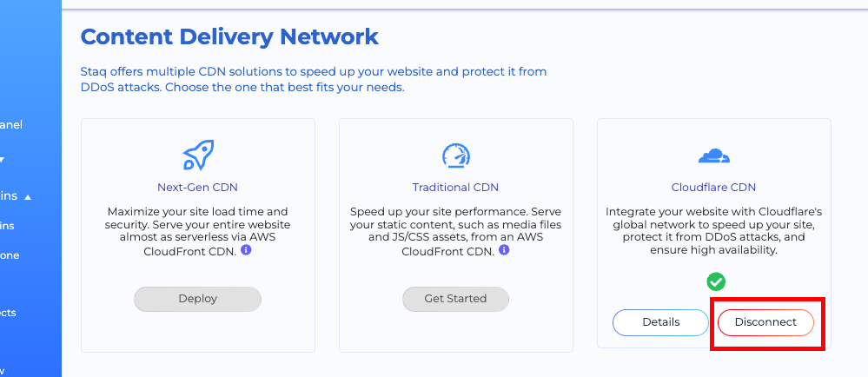Open the info tooltip icon in Traditional CDN description
868x377 pixels.
point(504,250)
